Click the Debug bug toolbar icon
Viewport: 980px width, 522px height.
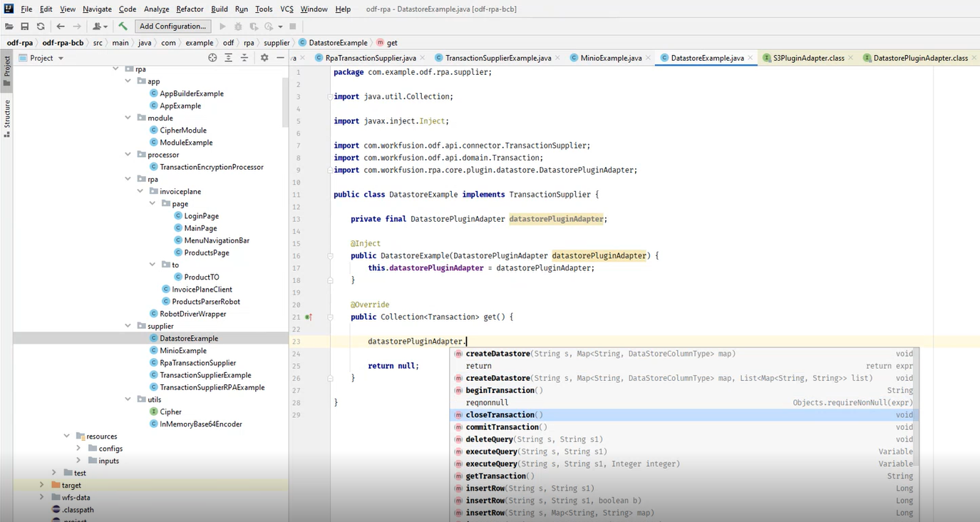238,26
